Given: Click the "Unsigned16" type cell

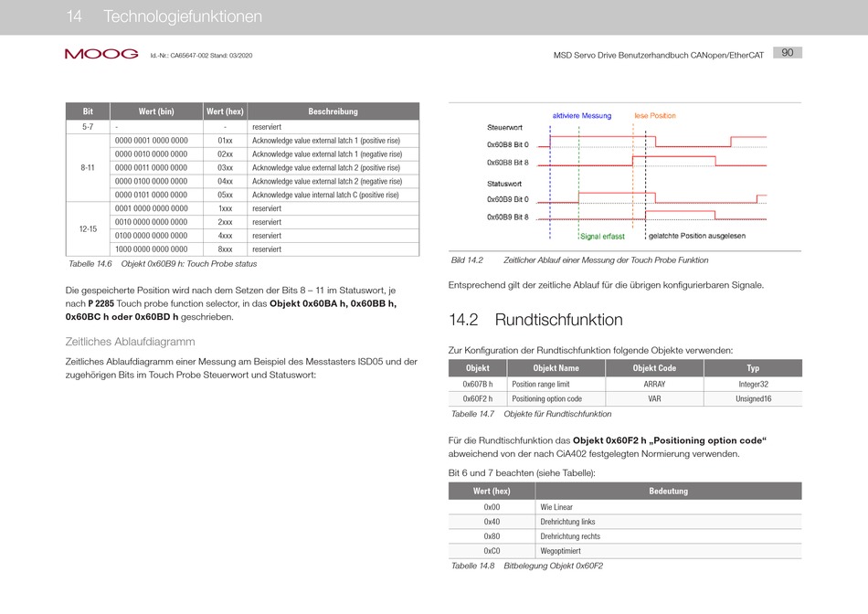Looking at the screenshot, I should tap(754, 398).
